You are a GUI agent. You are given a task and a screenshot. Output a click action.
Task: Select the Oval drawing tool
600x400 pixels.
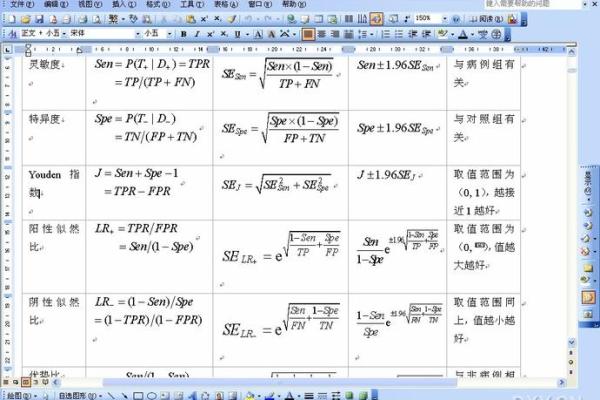[151, 394]
